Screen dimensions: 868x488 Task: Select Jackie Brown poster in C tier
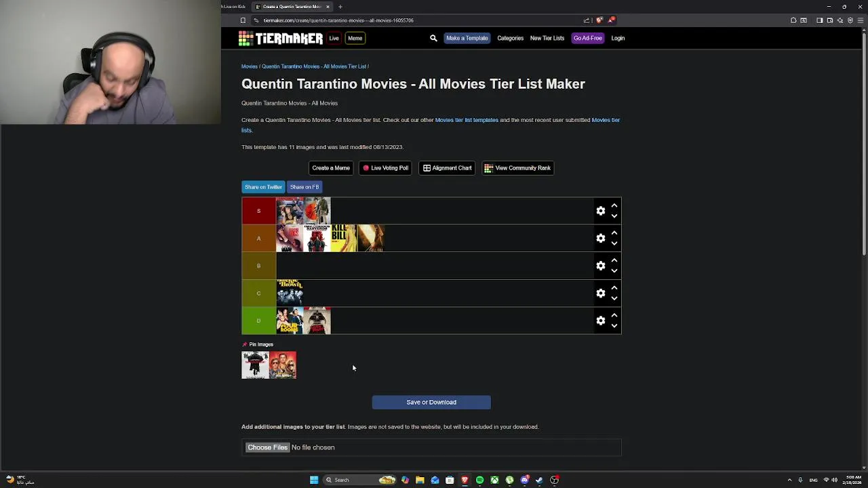click(x=290, y=293)
